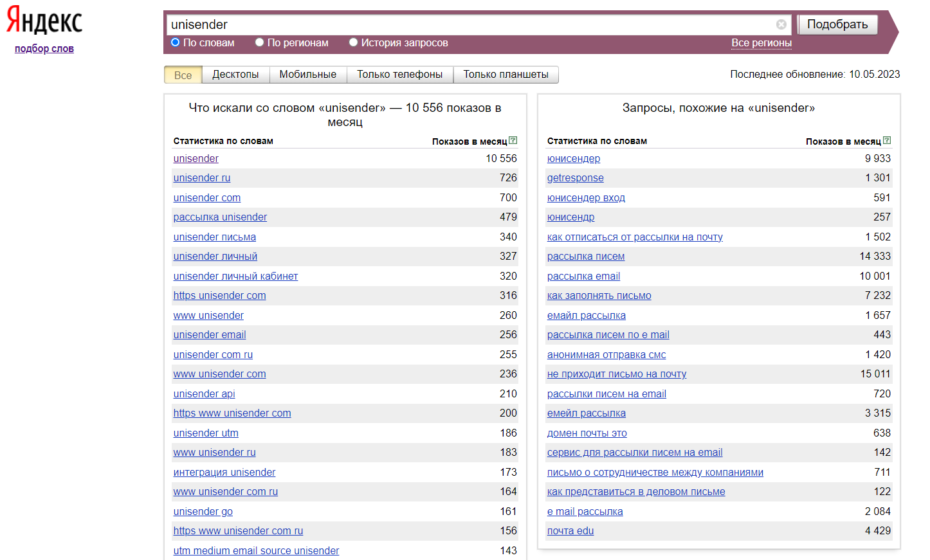Open the unisender api keyword
The image size is (930, 560).
205,394
